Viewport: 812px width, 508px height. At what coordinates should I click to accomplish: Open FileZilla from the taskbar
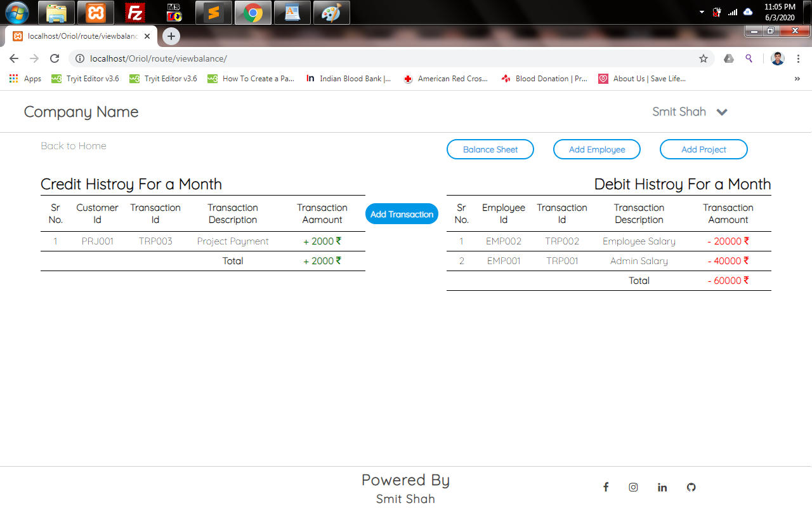[x=135, y=12]
